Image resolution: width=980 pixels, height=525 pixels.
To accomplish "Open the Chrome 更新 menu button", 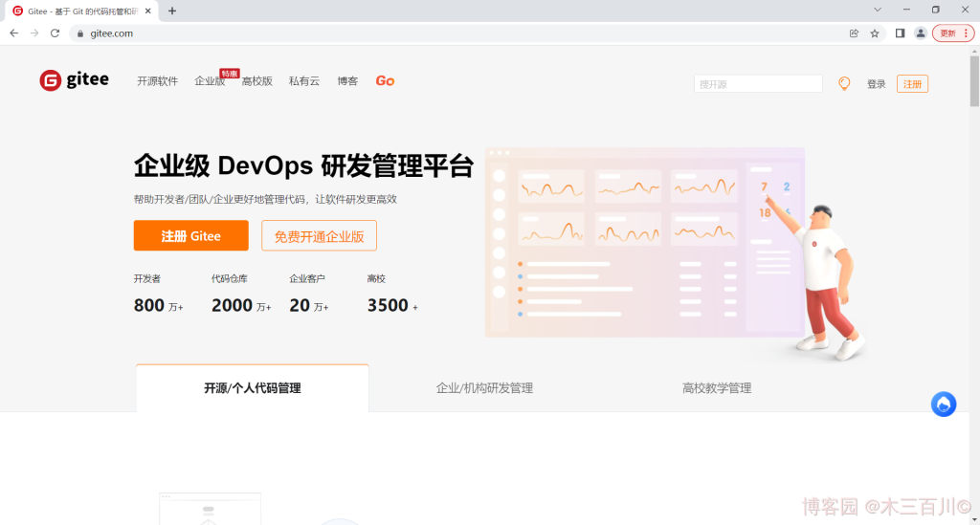I will tap(953, 33).
